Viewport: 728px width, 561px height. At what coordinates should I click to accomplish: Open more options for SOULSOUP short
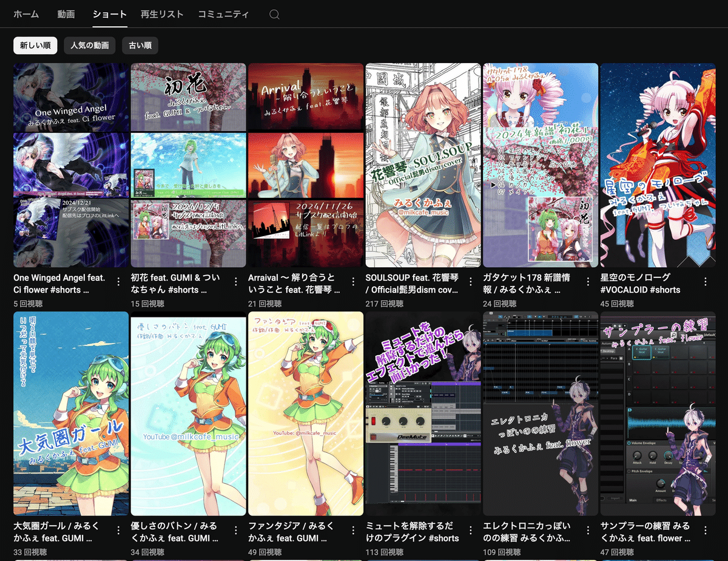[x=470, y=282]
